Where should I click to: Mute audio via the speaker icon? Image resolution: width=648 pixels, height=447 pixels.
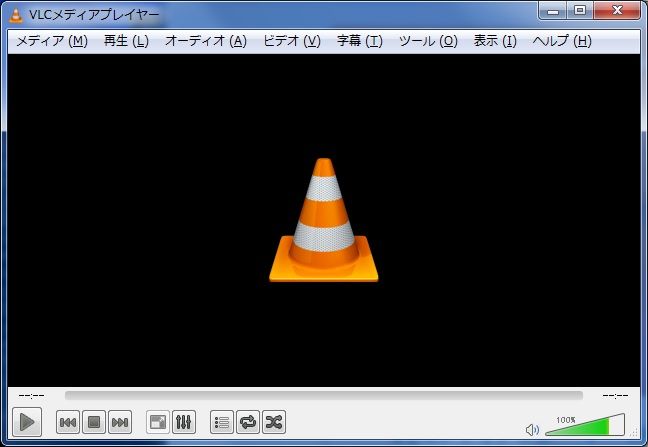(532, 430)
